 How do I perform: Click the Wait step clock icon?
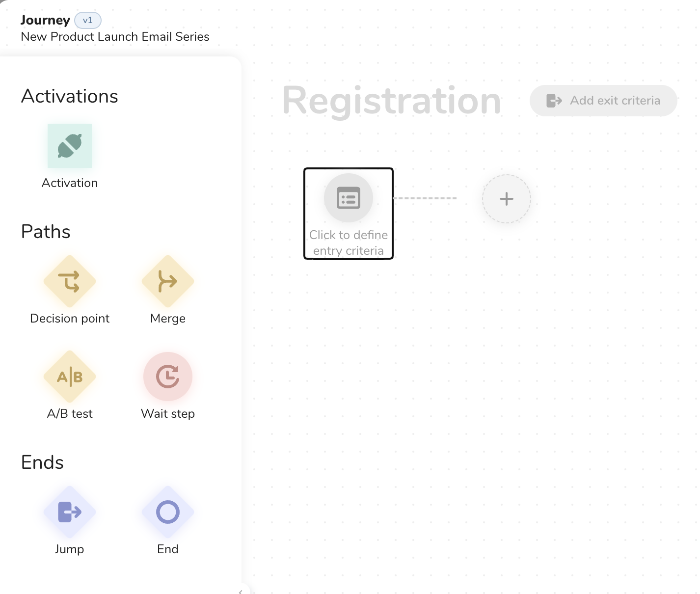pos(168,377)
